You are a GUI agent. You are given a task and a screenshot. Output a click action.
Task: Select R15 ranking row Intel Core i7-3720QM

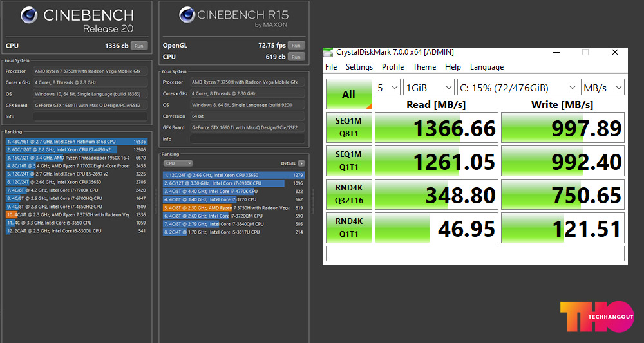(x=234, y=216)
